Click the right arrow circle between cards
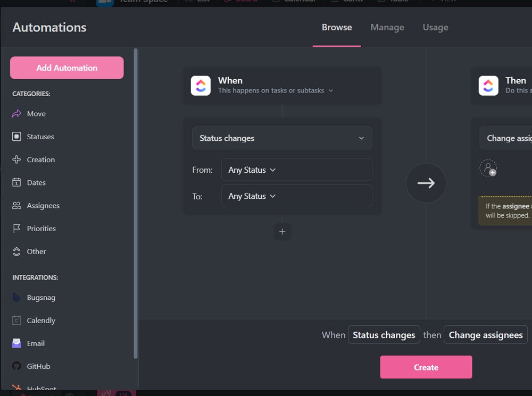The height and width of the screenshot is (396, 532). [x=426, y=183]
